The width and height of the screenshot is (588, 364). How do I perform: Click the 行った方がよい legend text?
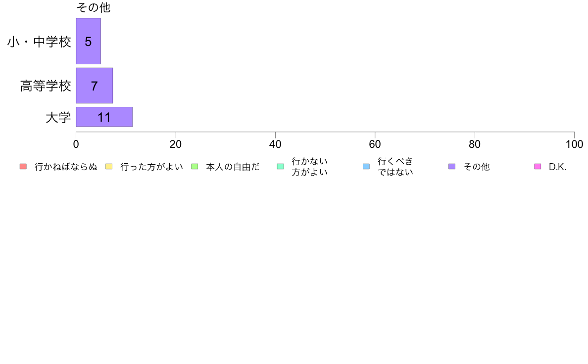click(151, 167)
